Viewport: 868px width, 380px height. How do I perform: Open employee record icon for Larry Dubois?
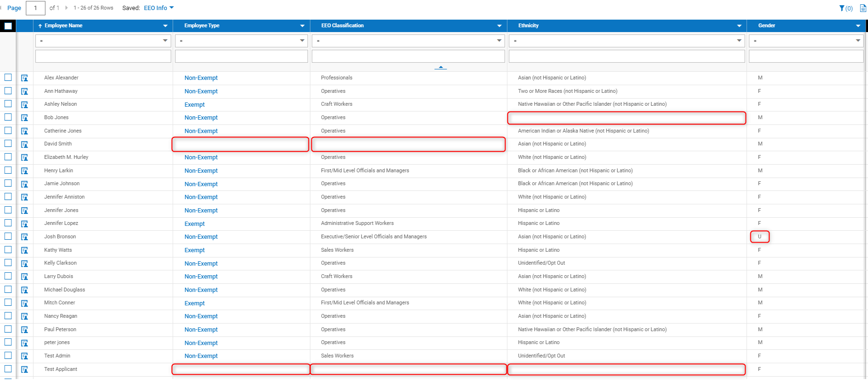[24, 277]
